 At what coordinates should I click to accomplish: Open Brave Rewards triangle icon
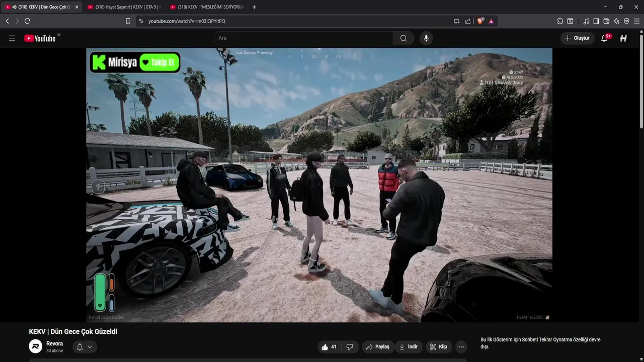point(491,21)
